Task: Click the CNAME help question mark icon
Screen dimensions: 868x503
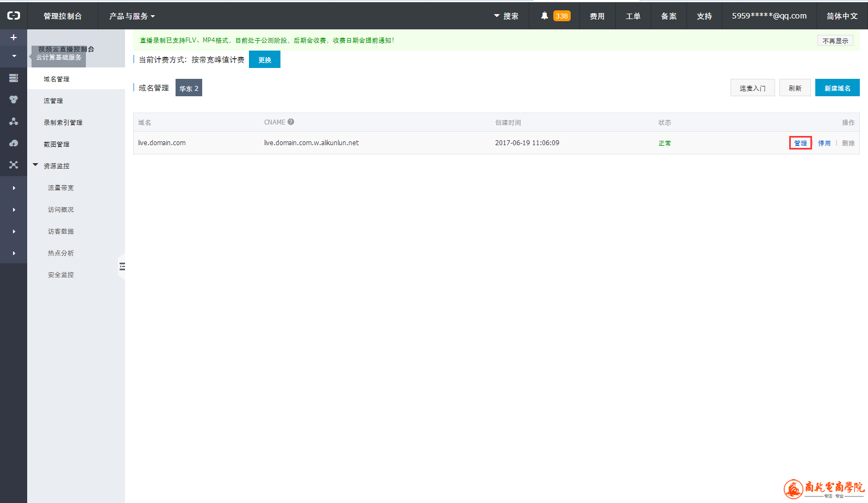Action: (x=291, y=122)
